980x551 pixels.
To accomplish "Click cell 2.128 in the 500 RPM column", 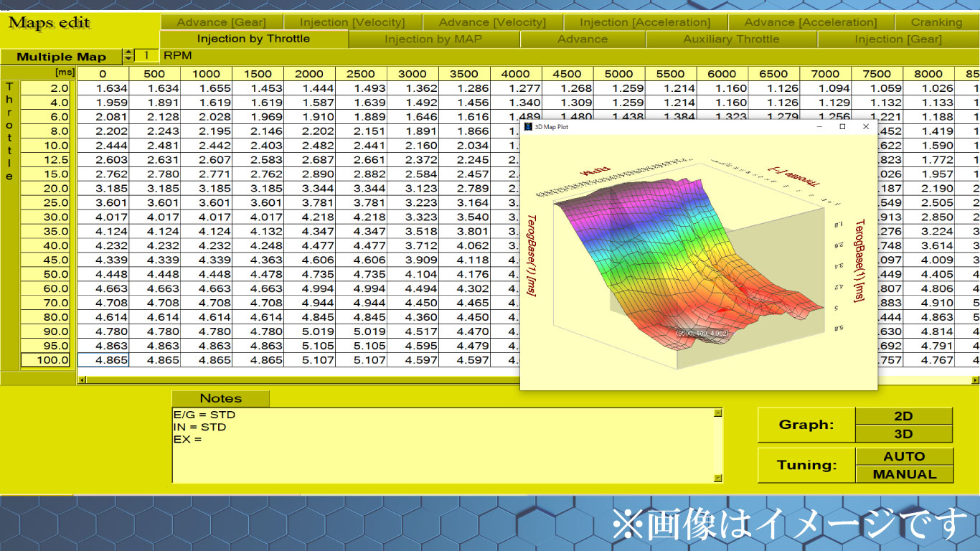I will point(155,117).
